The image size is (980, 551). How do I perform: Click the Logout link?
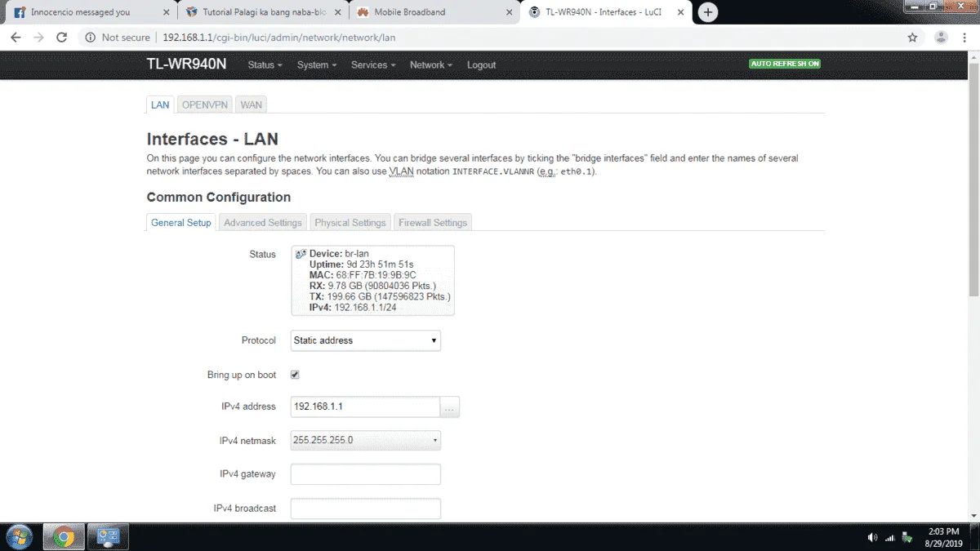(481, 64)
